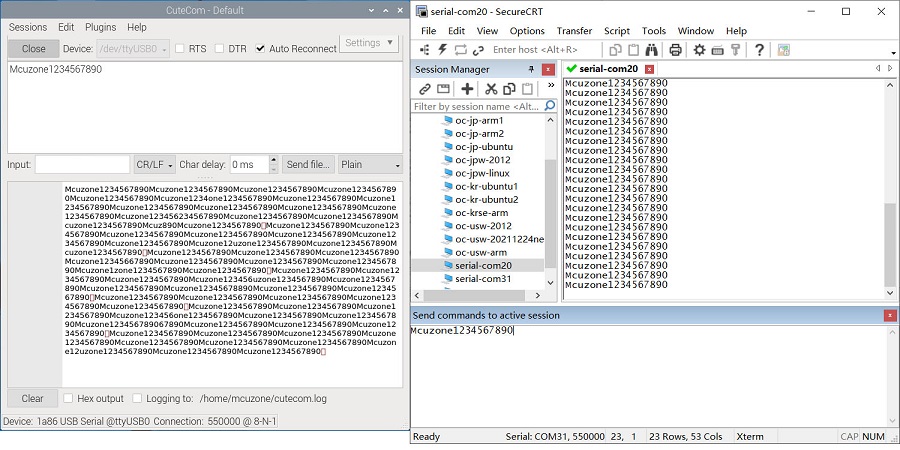The width and height of the screenshot is (900, 450).
Task: Click the Clear button in CuteCom
Action: click(x=32, y=398)
